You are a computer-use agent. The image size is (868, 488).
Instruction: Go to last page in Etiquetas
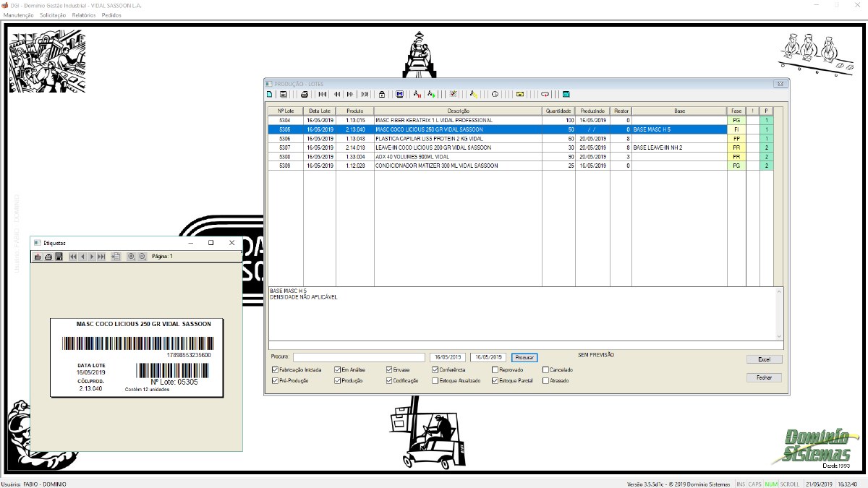click(101, 256)
